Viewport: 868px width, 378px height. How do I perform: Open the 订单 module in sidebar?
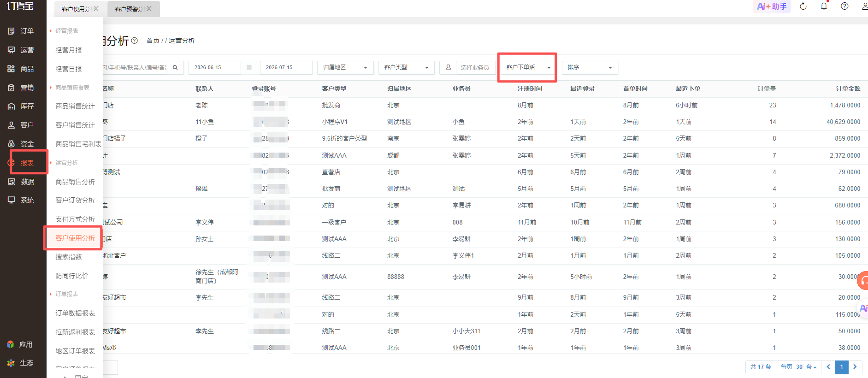pos(21,31)
